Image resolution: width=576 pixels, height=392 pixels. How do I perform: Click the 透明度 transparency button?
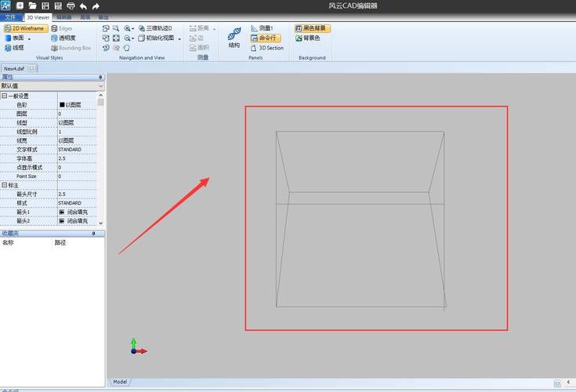pos(63,38)
